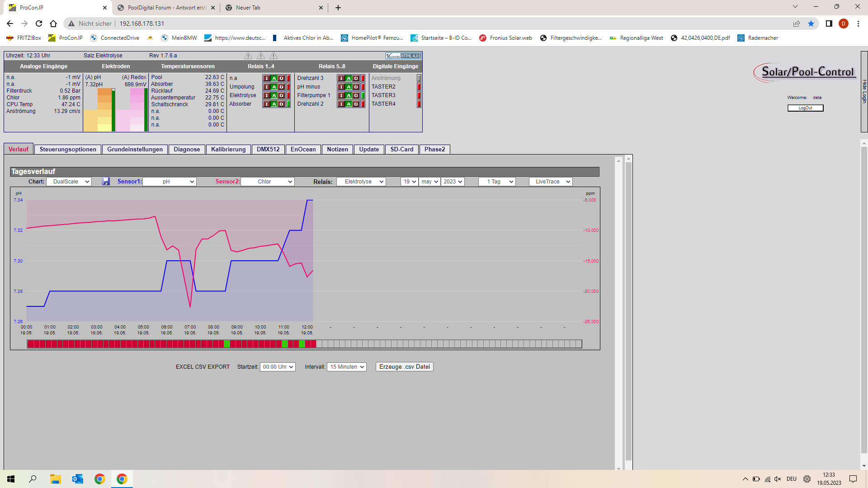Switch to the Steuerungsoptionen tab
The height and width of the screenshot is (488, 868).
coord(68,150)
